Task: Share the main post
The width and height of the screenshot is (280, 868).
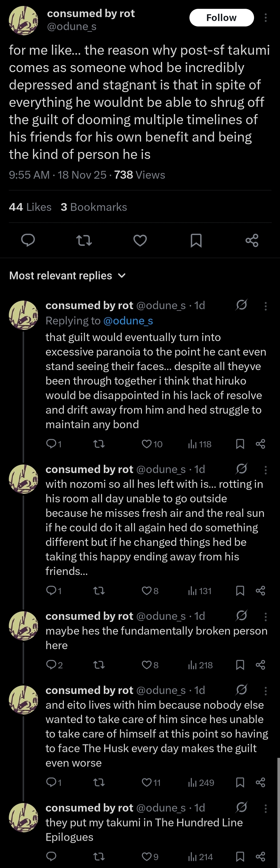Action: pyautogui.click(x=252, y=240)
